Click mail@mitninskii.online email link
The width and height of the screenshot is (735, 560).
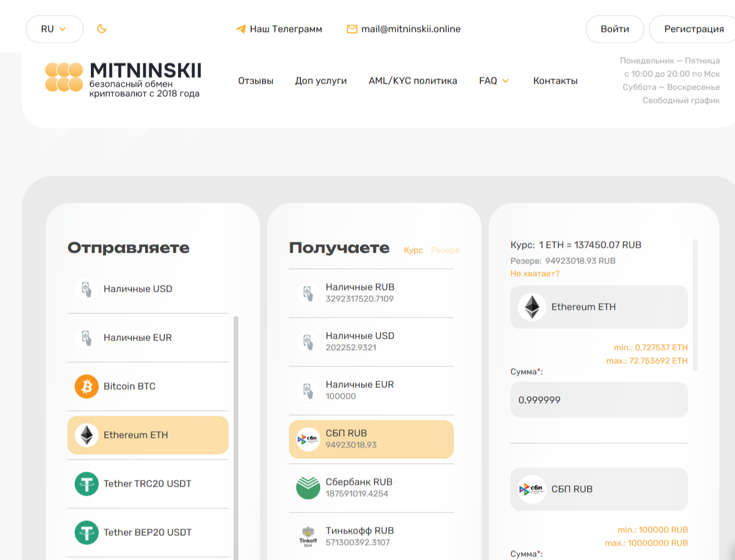411,29
